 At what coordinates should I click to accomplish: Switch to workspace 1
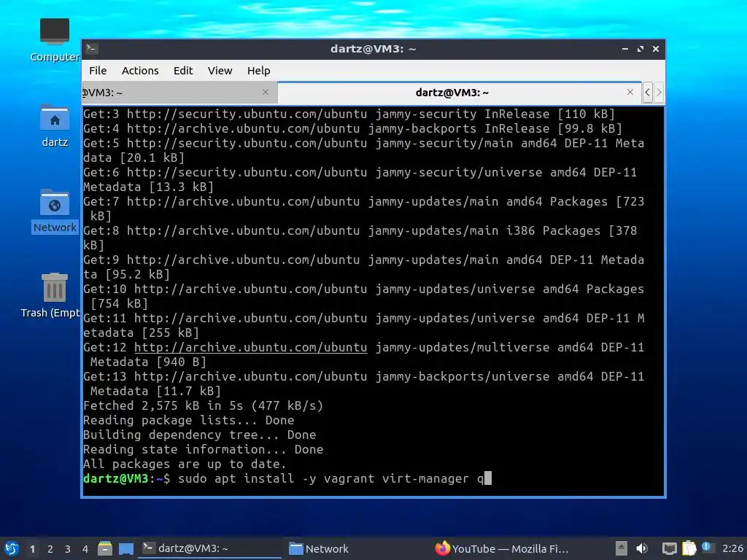tap(32, 549)
